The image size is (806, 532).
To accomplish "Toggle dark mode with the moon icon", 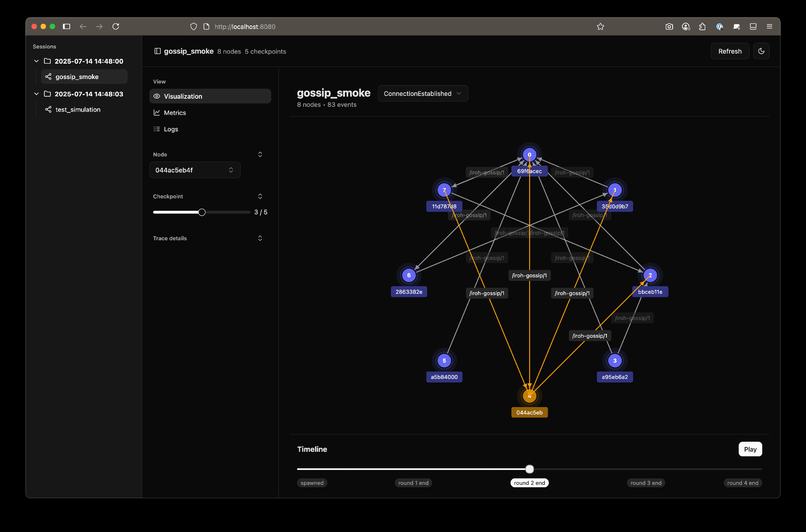I will click(761, 51).
